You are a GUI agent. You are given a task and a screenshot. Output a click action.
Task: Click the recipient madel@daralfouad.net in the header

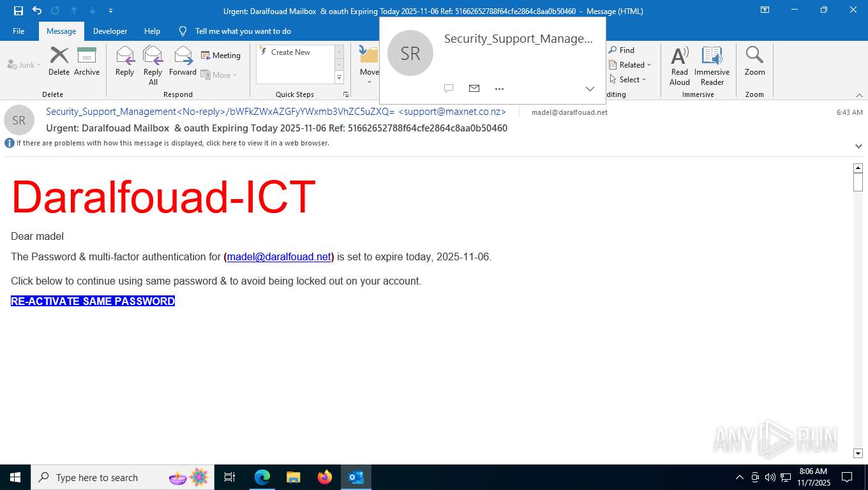[x=569, y=112]
